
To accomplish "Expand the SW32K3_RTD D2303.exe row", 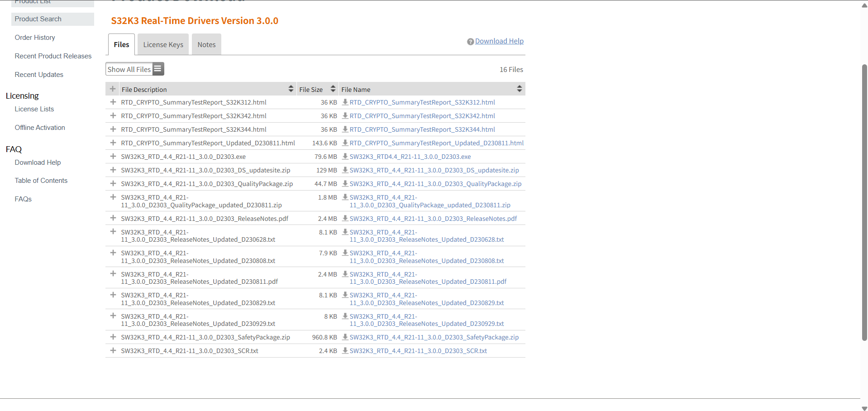I will pos(113,156).
